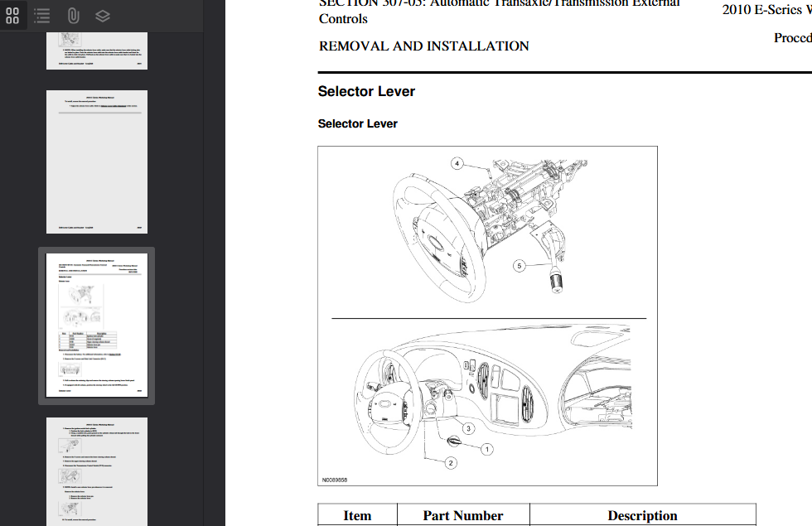The width and height of the screenshot is (812, 526).
Task: Click the figure code N0089858
Action: tap(335, 480)
